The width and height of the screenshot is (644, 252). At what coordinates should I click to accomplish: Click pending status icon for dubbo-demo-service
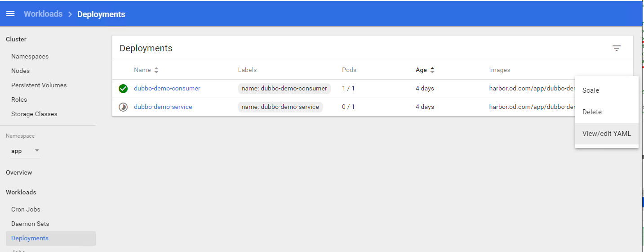[x=123, y=107]
